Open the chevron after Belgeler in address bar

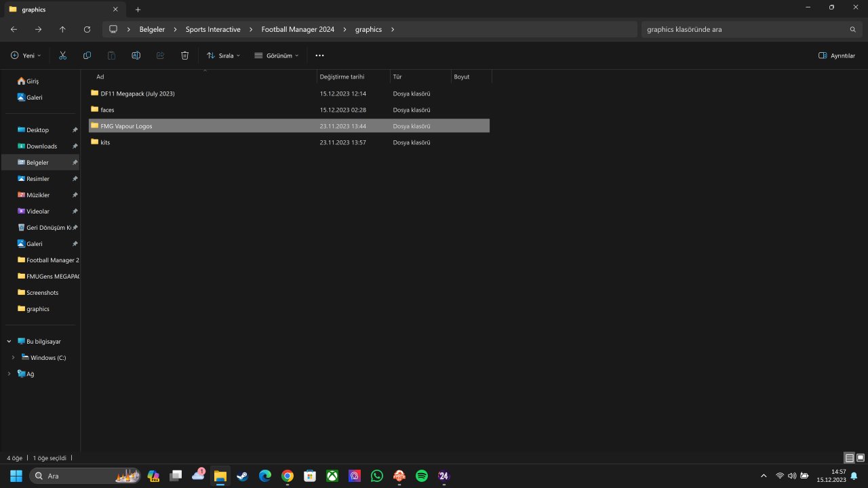click(x=175, y=30)
